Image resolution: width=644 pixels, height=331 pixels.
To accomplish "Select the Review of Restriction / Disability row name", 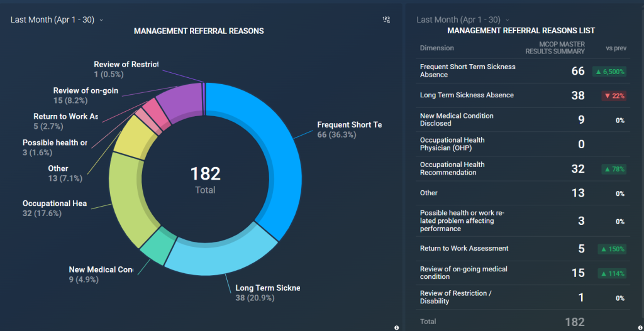I will (456, 297).
